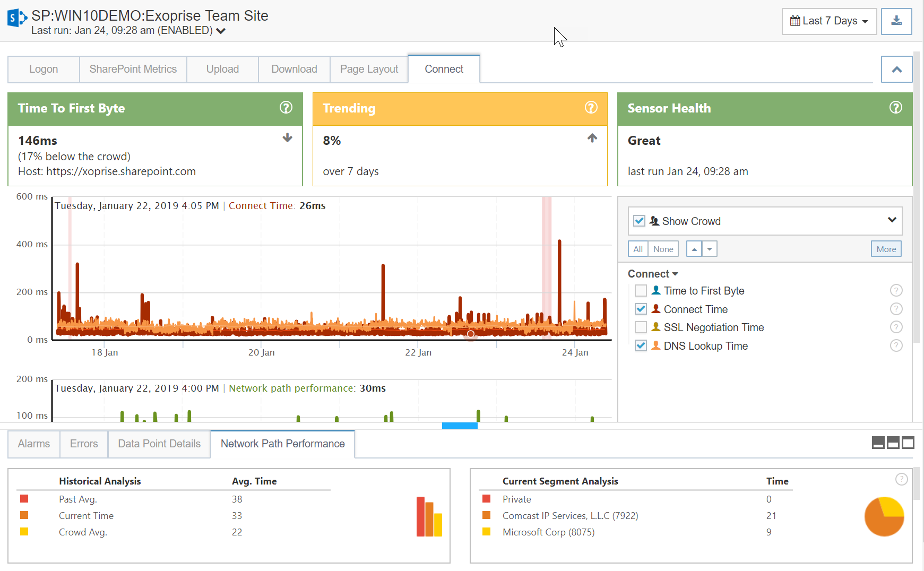
Task: Click the Current Time orange color swatch
Action: pos(24,515)
